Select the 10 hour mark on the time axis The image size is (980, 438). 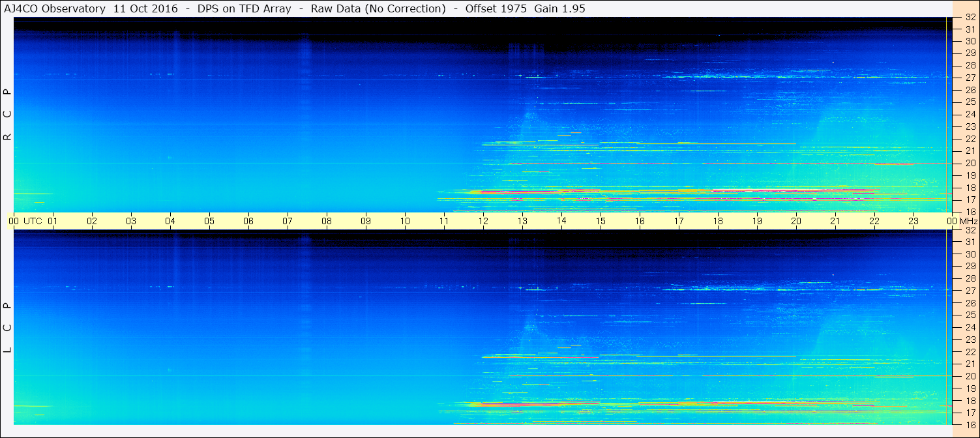405,221
